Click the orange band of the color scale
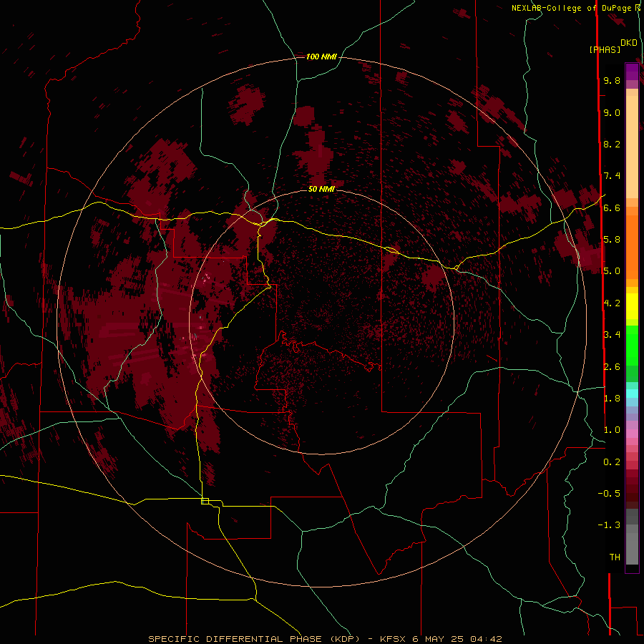 [x=632, y=248]
